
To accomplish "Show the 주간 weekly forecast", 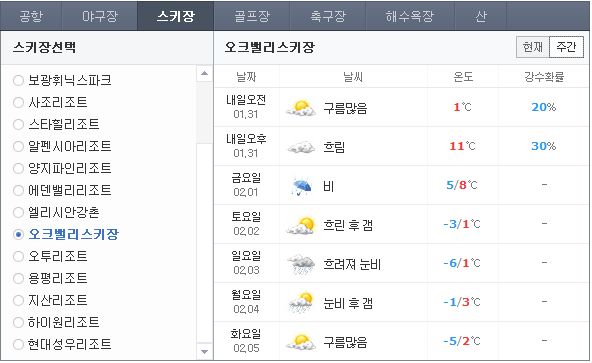I will tap(566, 47).
